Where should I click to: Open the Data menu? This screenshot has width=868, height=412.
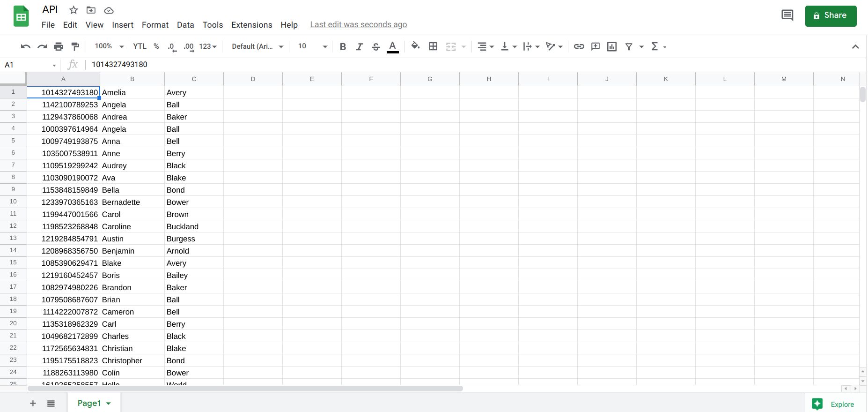[x=185, y=25]
